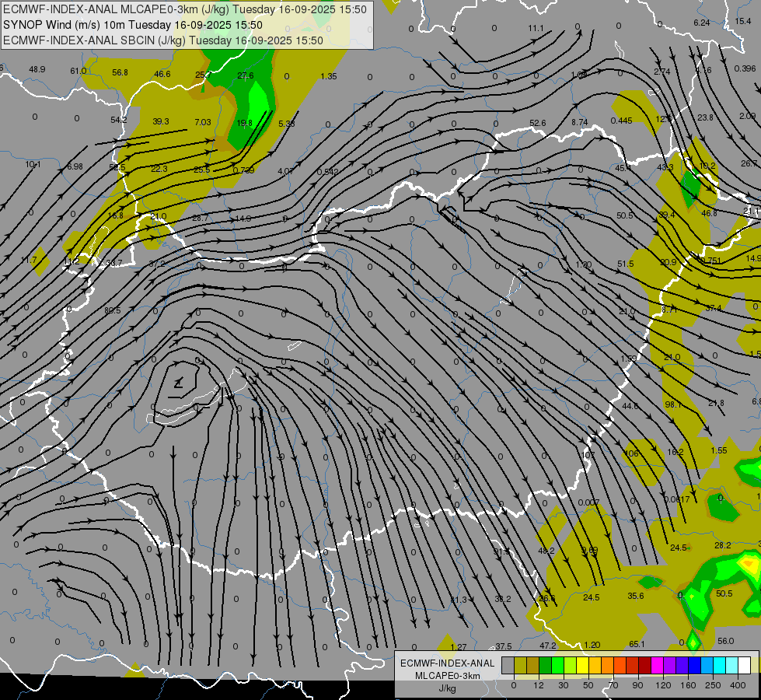Click the SYNOP Wind 10m layer title line
Image resolution: width=761 pixels, height=700 pixels.
click(132, 25)
